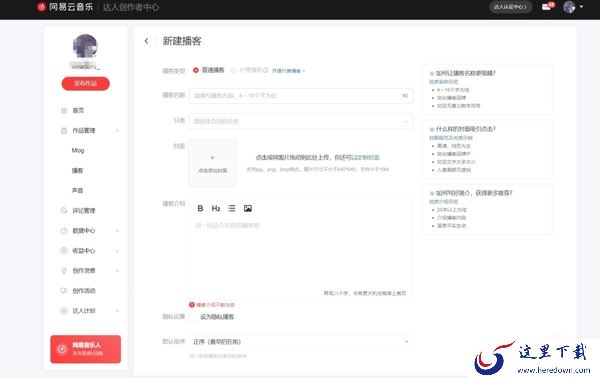Go back with the arrow beside 新建播客
600x378 pixels.
click(147, 41)
